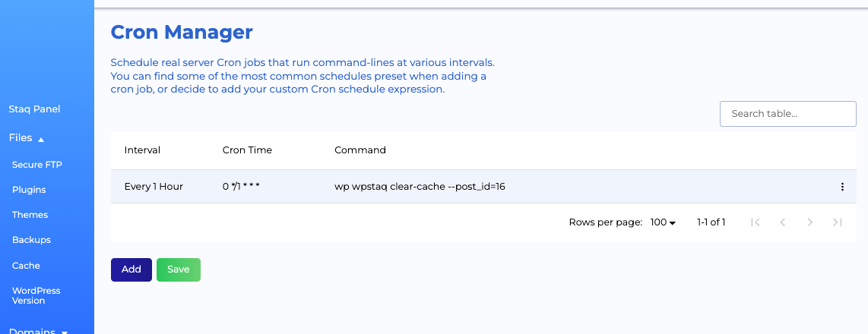Viewport: 868px width, 334px height.
Task: Click the green Save button
Action: point(179,269)
